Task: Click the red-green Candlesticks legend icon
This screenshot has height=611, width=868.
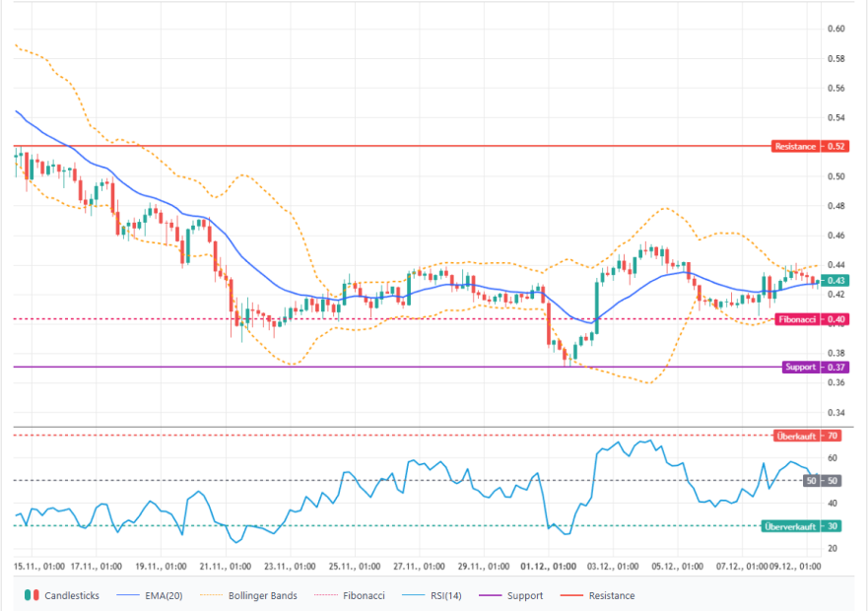Action: tap(32, 595)
